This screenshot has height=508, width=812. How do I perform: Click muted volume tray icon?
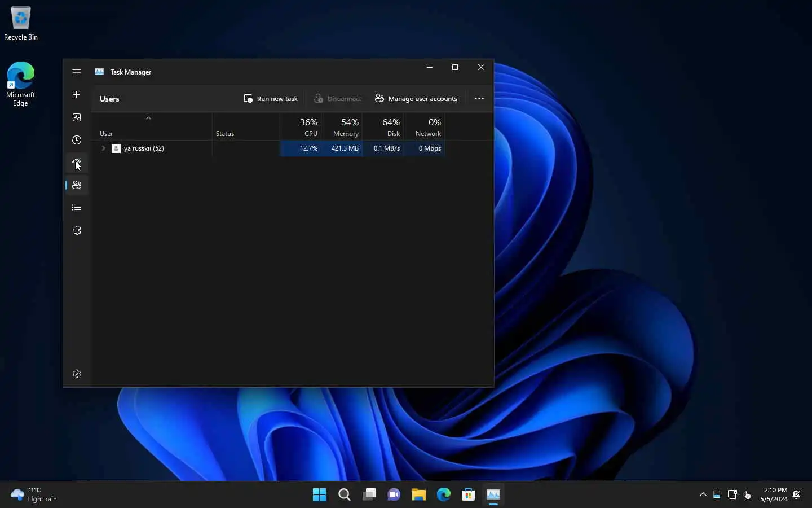(747, 494)
